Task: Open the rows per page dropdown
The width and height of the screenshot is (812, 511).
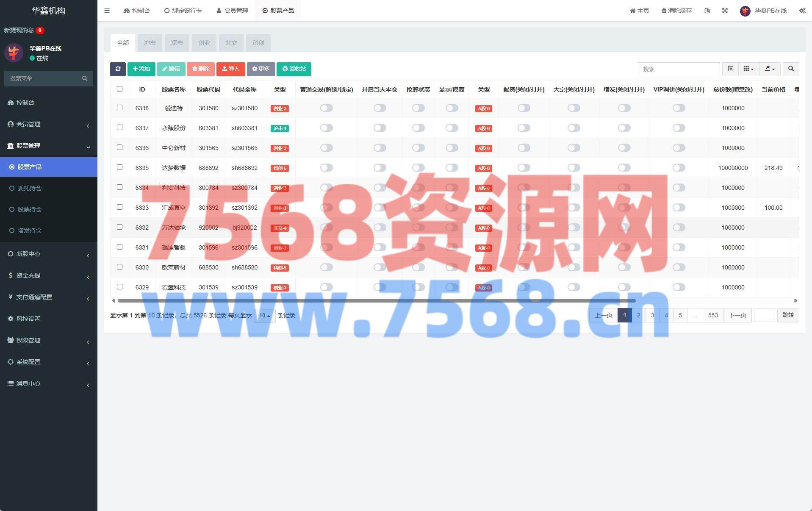Action: click(264, 316)
